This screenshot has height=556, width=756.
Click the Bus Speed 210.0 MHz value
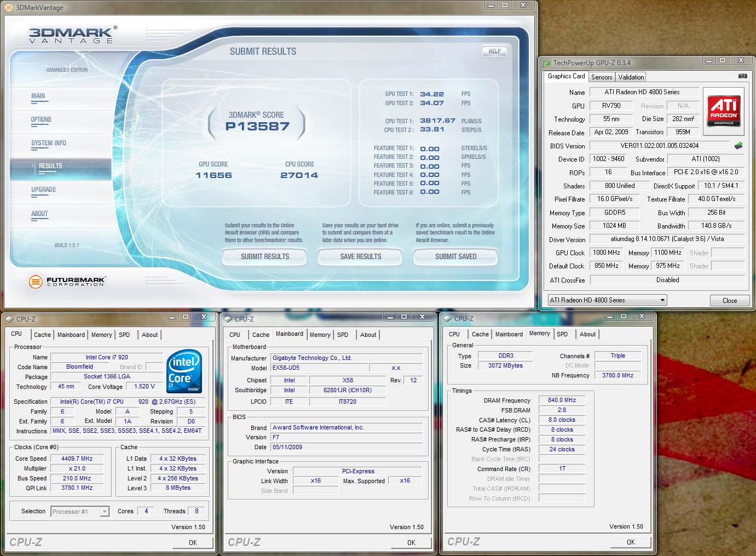77,478
